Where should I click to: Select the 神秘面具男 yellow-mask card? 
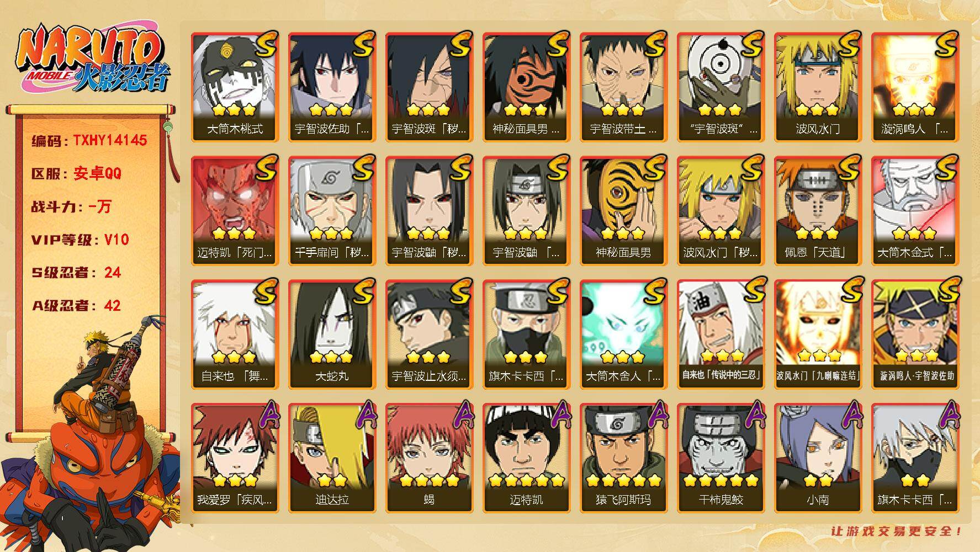pyautogui.click(x=623, y=211)
